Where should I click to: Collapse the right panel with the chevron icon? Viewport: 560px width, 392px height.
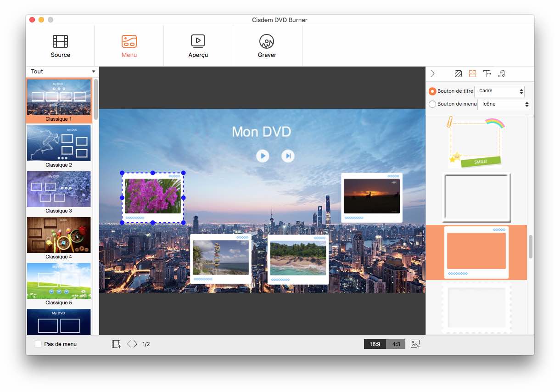tap(432, 73)
